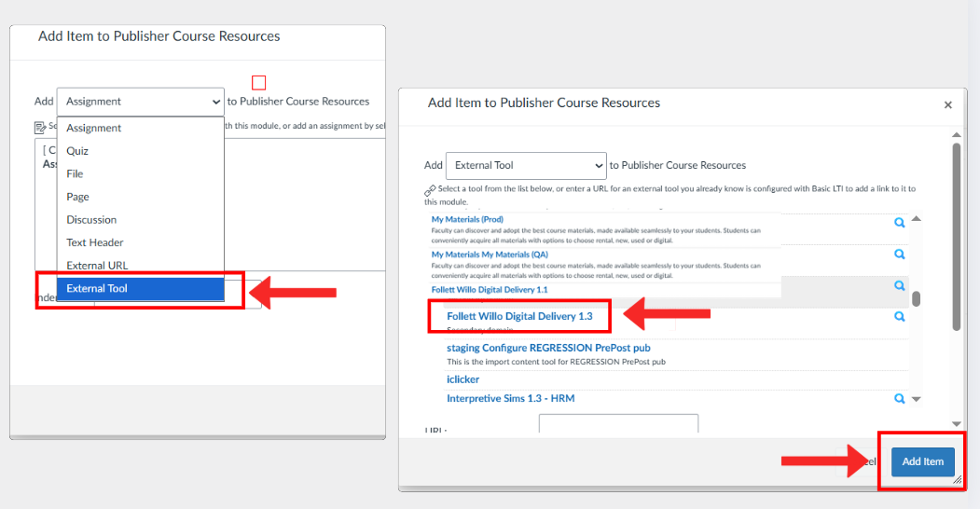
Task: Click the dialog scrollbar up arrow
Action: (957, 135)
